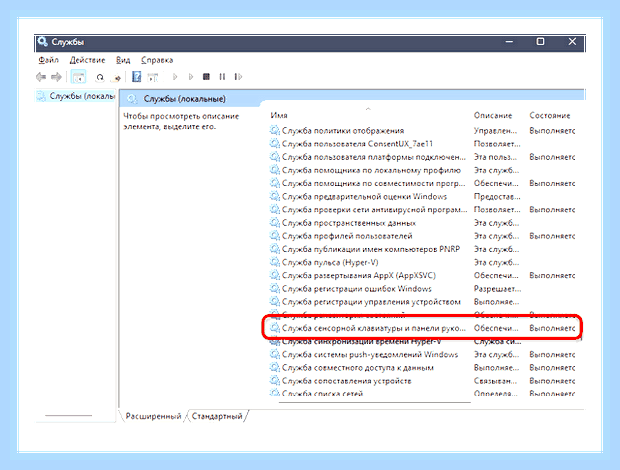Click gear icon of Служба пульса (Hyper-V)
Image resolution: width=620 pixels, height=470 pixels.
274,262
